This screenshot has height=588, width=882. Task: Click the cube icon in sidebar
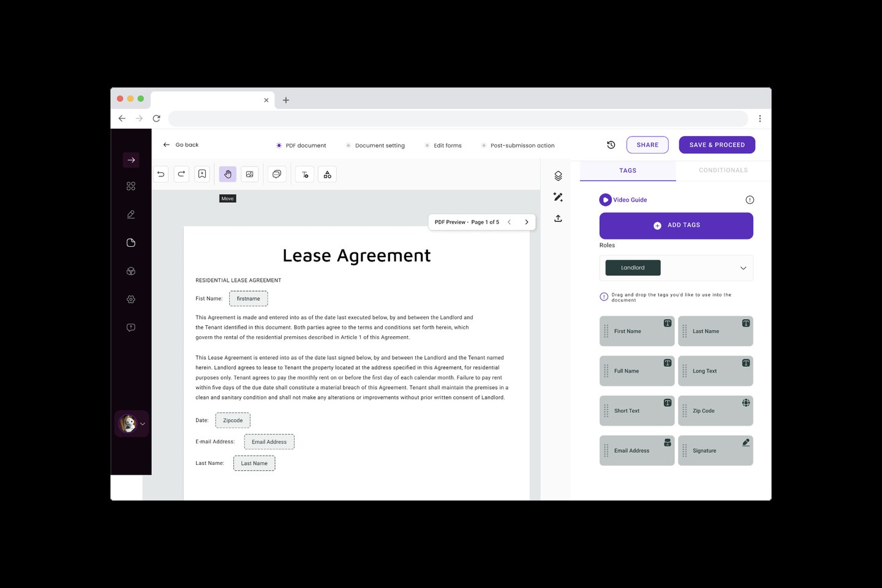tap(131, 271)
